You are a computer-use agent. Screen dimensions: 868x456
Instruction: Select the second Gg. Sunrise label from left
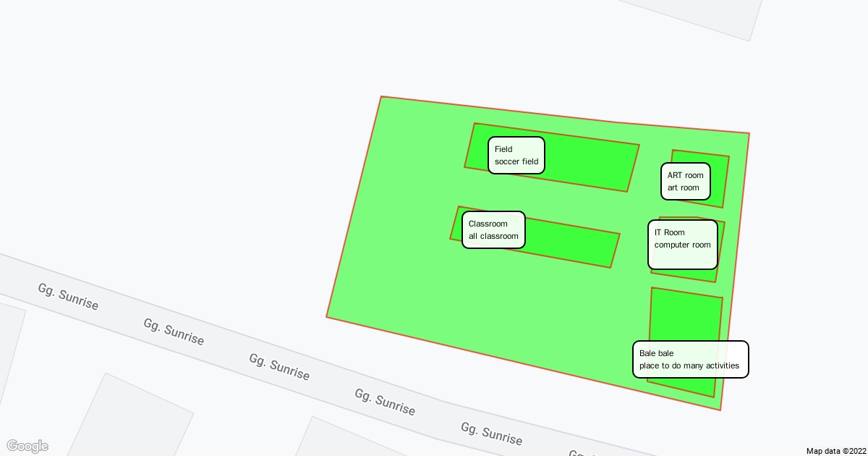pyautogui.click(x=174, y=332)
